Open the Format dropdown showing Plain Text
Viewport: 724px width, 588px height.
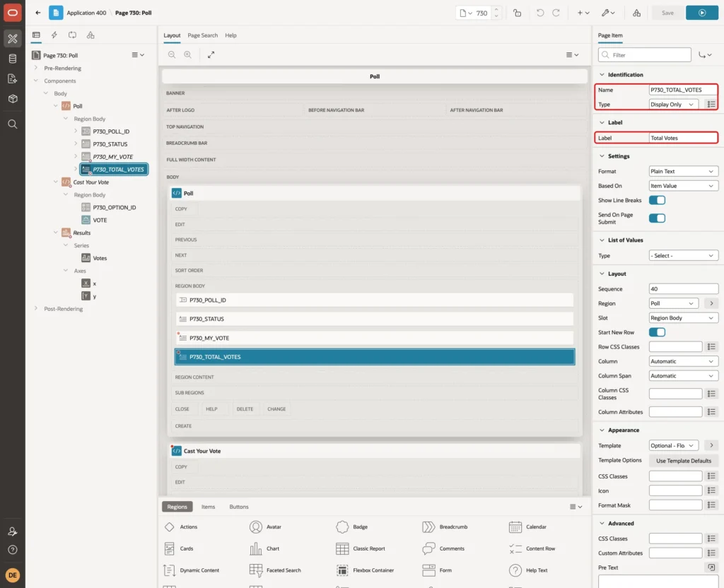pos(683,171)
